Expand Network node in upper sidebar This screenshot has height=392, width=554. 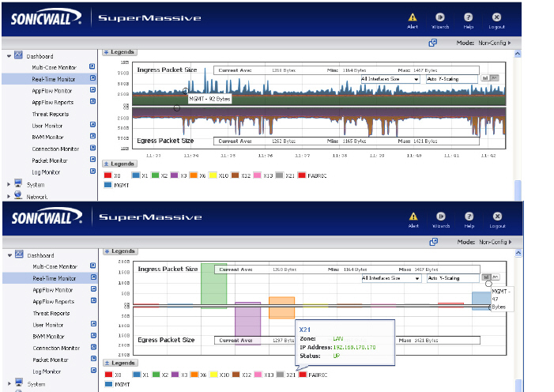tap(9, 197)
